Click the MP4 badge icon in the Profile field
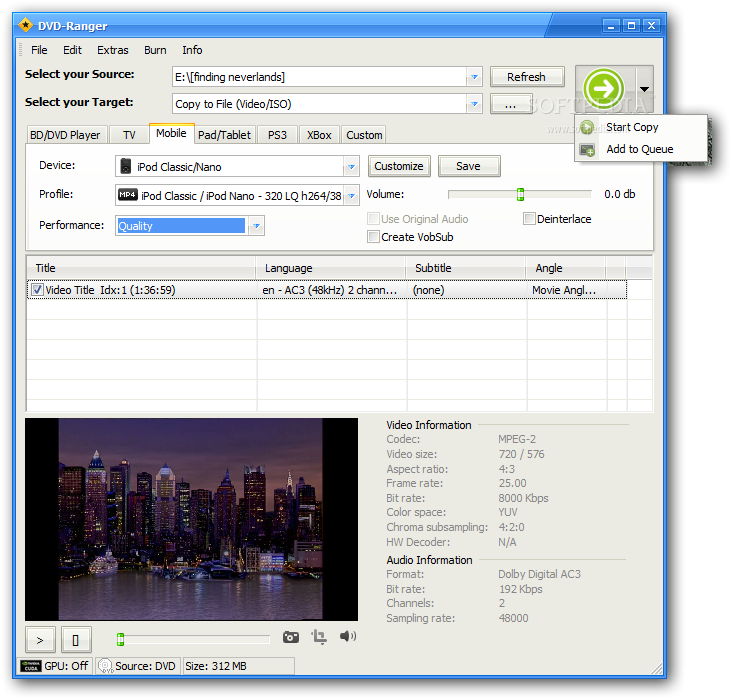The height and width of the screenshot is (699, 732). [127, 195]
